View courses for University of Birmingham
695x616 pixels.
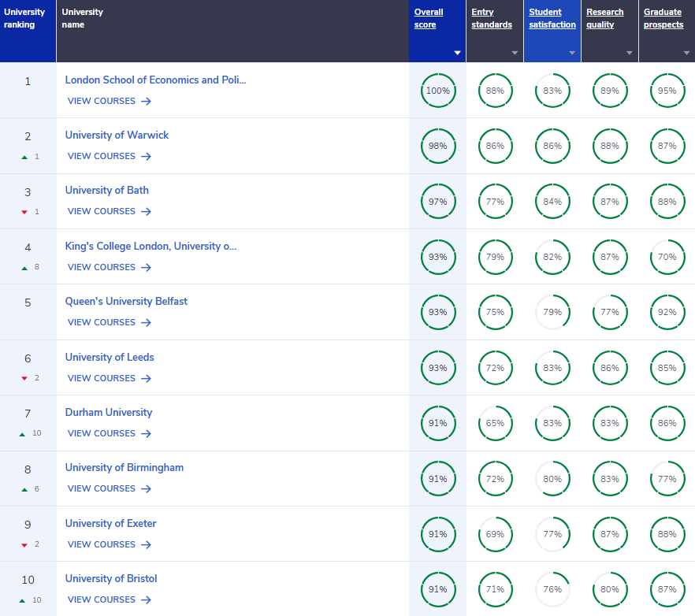tap(110, 488)
